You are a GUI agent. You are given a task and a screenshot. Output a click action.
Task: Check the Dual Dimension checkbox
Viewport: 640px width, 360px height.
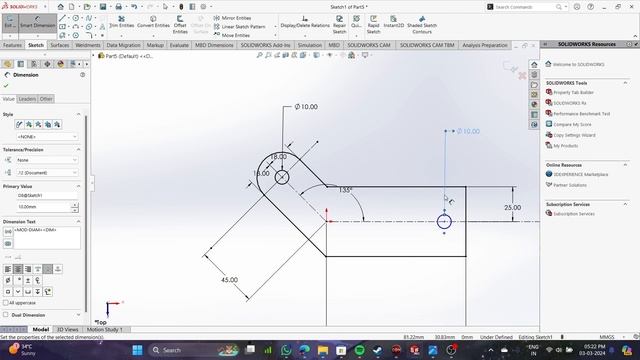[x=5, y=315]
